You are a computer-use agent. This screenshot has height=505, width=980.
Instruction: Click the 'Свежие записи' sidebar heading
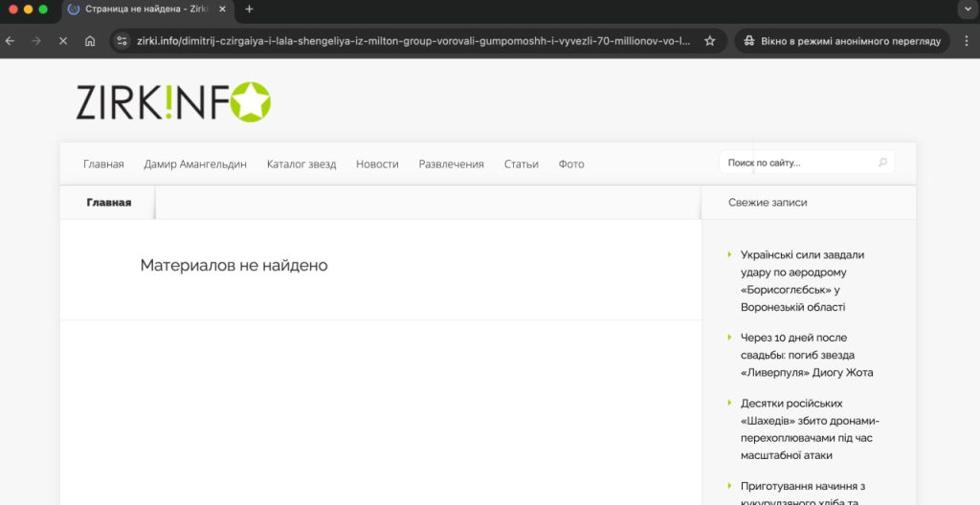[x=768, y=203]
